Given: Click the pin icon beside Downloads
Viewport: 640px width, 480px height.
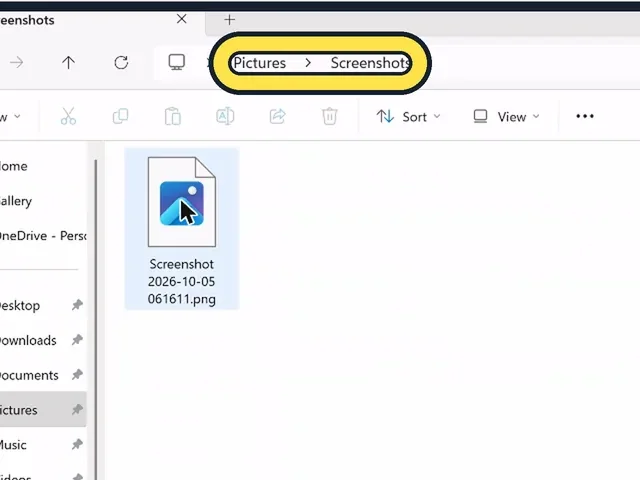Looking at the screenshot, I should tap(77, 340).
